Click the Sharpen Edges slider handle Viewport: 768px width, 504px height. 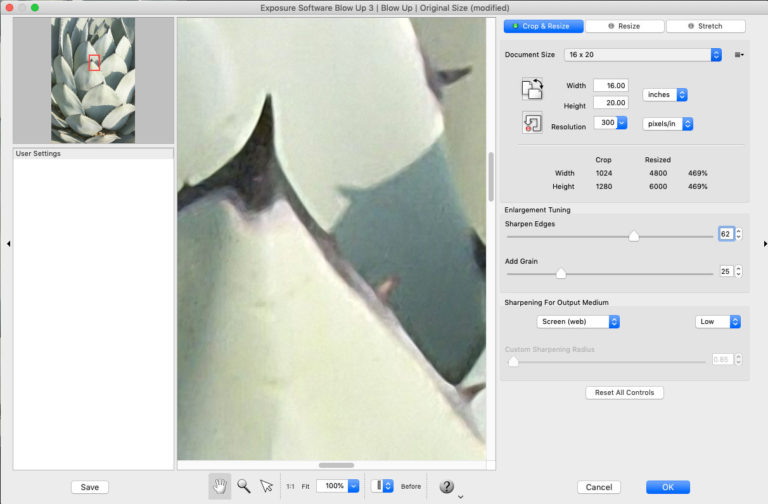click(x=633, y=236)
